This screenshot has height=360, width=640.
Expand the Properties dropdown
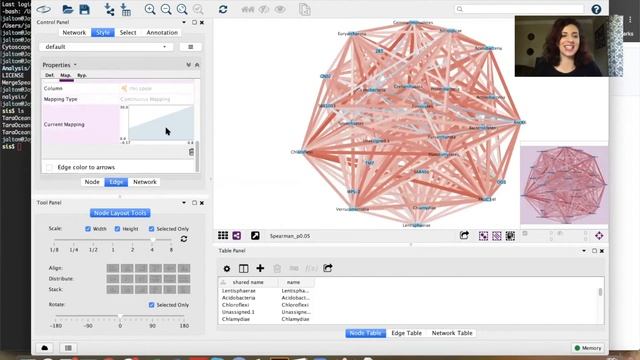[60, 65]
